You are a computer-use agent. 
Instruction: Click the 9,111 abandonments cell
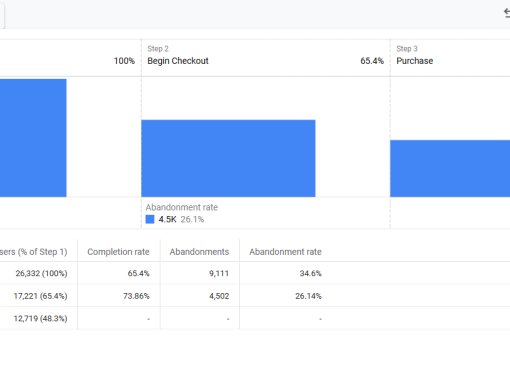pyautogui.click(x=219, y=273)
